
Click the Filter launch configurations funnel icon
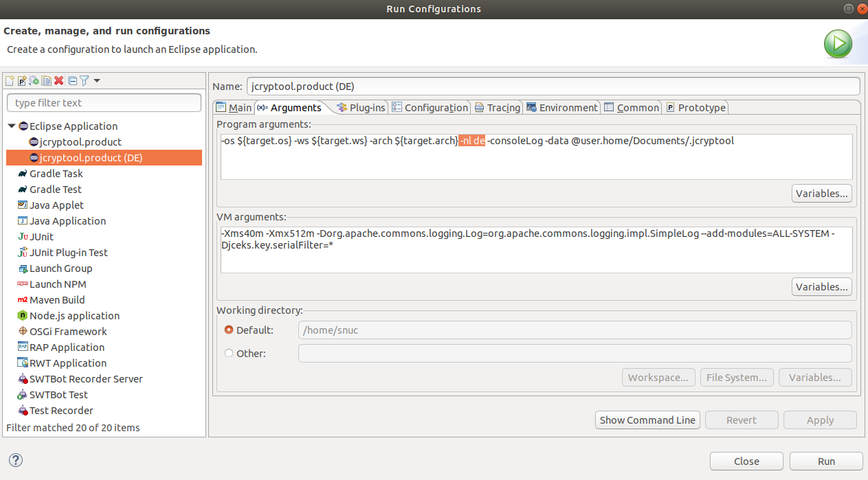click(84, 81)
